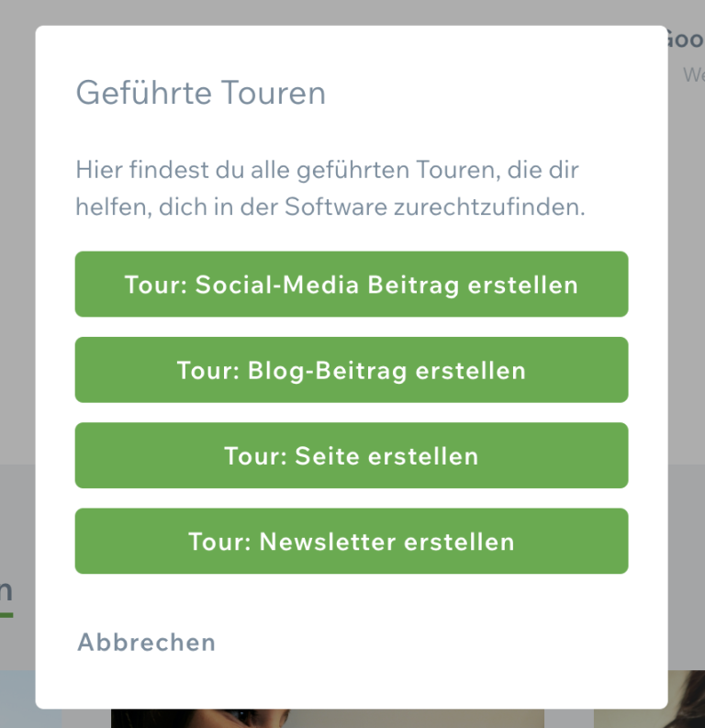Click the partially hidden 'Goo' heading

click(x=685, y=39)
